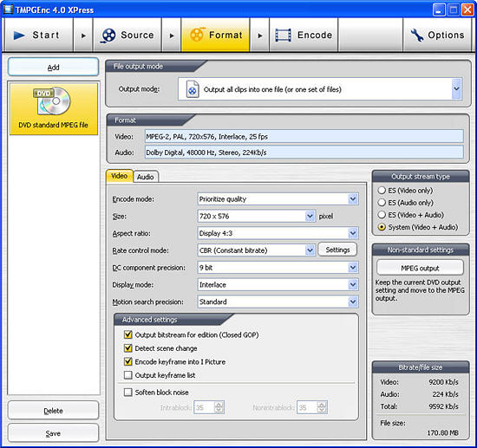Click the arrow between Format and Encode
Viewport: 477px width, 448px height.
tap(260, 36)
